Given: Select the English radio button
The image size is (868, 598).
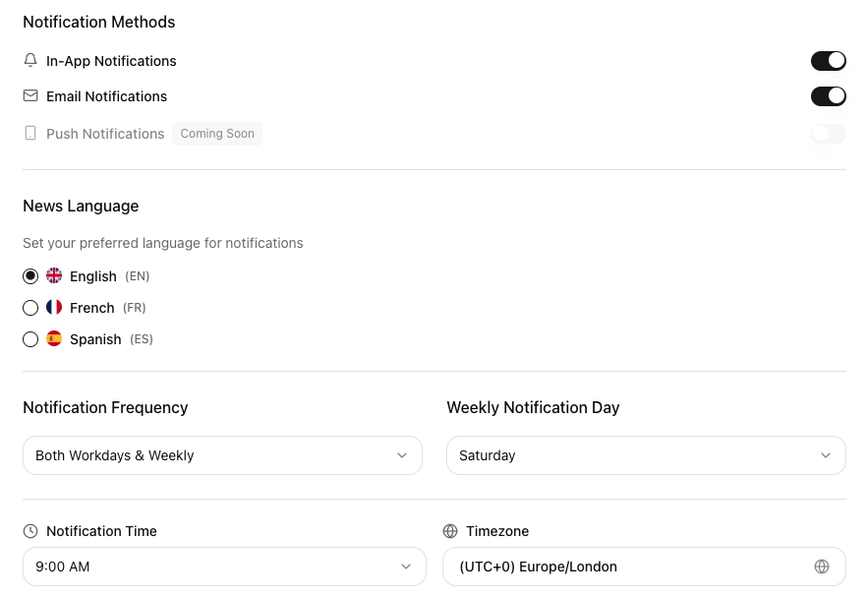Looking at the screenshot, I should pyautogui.click(x=30, y=276).
